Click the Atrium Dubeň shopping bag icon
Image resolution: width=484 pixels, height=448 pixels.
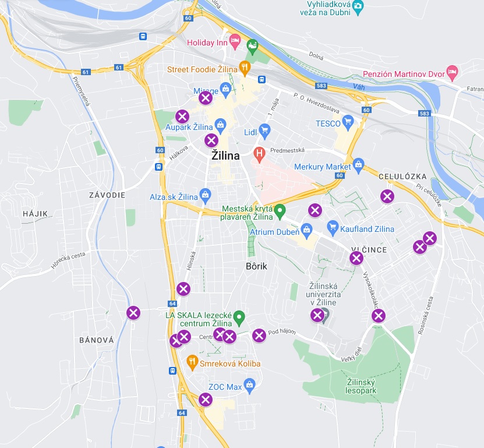(x=306, y=231)
